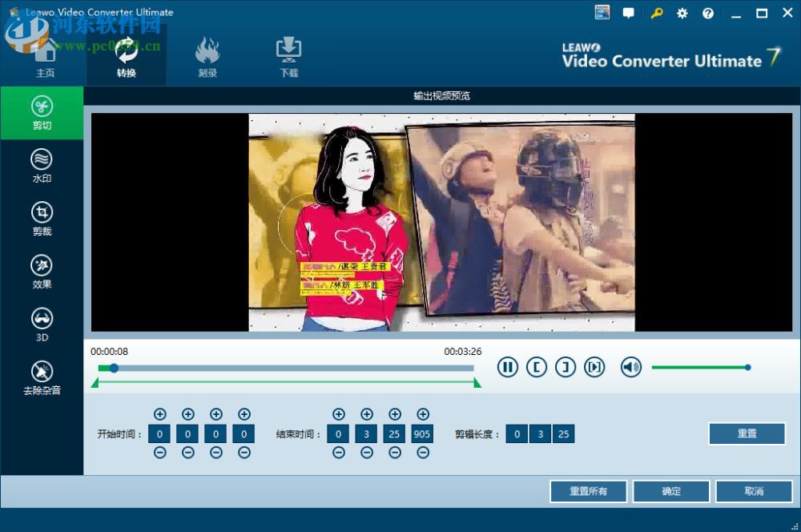Screen dimensions: 801x532
Task: Switch to the 下载 (Download) tab
Action: [288, 56]
